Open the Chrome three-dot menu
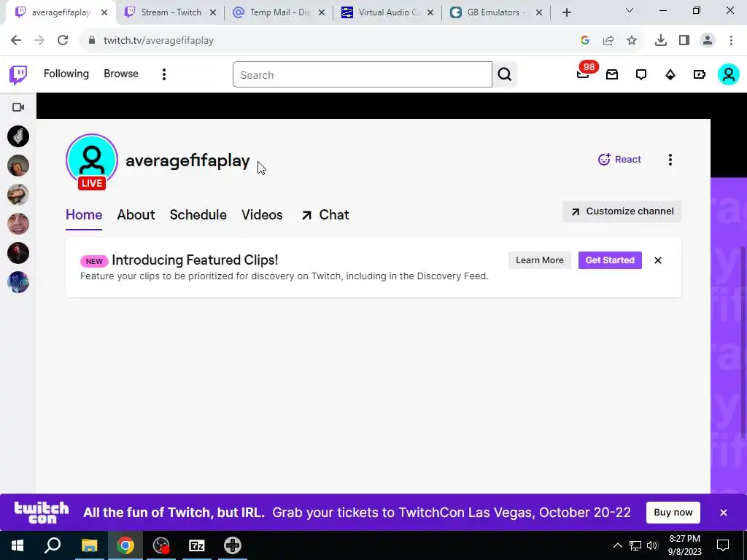Screen dimensions: 747x560 pyautogui.click(x=731, y=41)
